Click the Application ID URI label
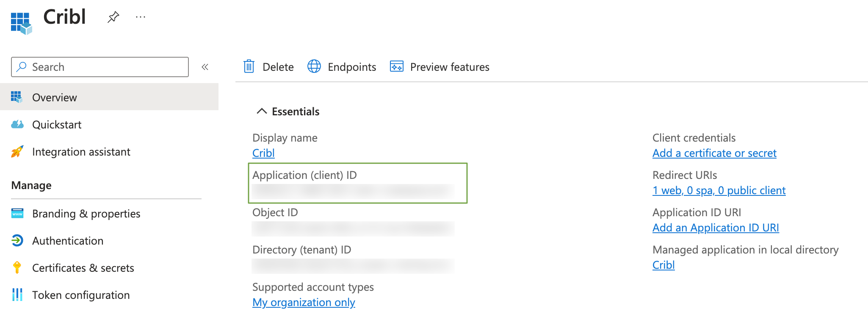The width and height of the screenshot is (868, 312). click(x=697, y=212)
